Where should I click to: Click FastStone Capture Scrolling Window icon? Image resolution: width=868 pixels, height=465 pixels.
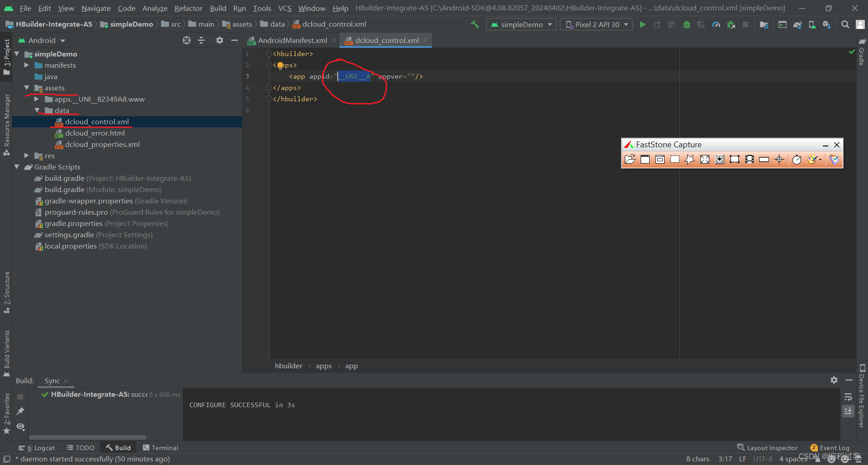(720, 159)
